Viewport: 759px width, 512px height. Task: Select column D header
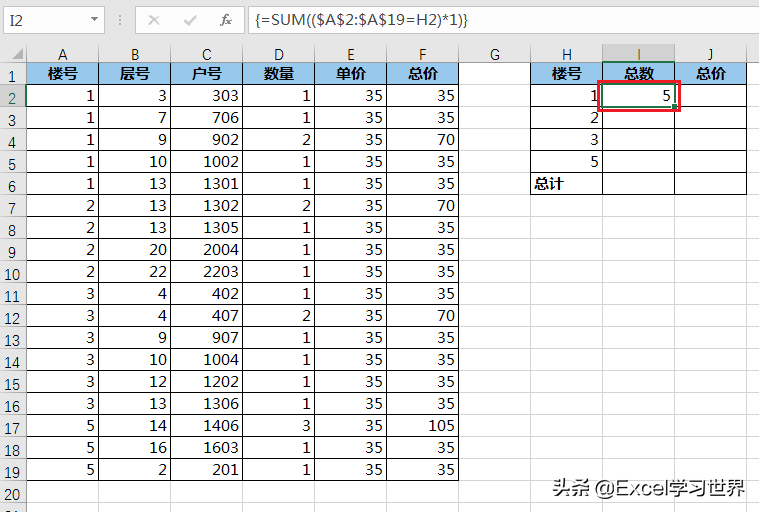coord(278,54)
